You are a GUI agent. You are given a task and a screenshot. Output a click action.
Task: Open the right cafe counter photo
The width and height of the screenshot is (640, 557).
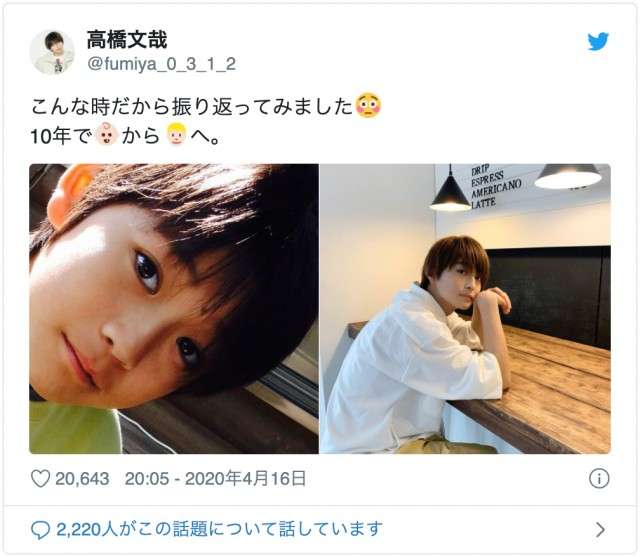[x=465, y=308]
